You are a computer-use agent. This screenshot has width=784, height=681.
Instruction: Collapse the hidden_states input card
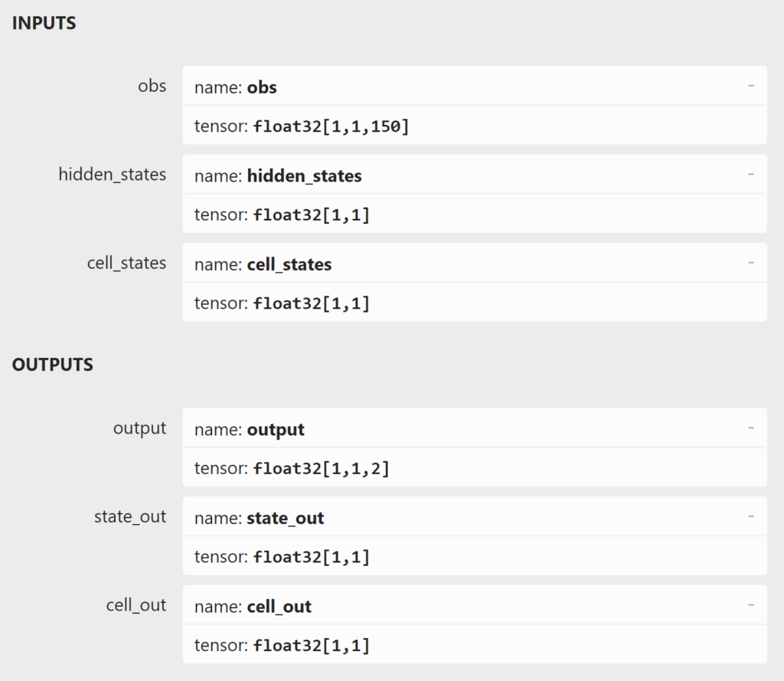click(751, 175)
